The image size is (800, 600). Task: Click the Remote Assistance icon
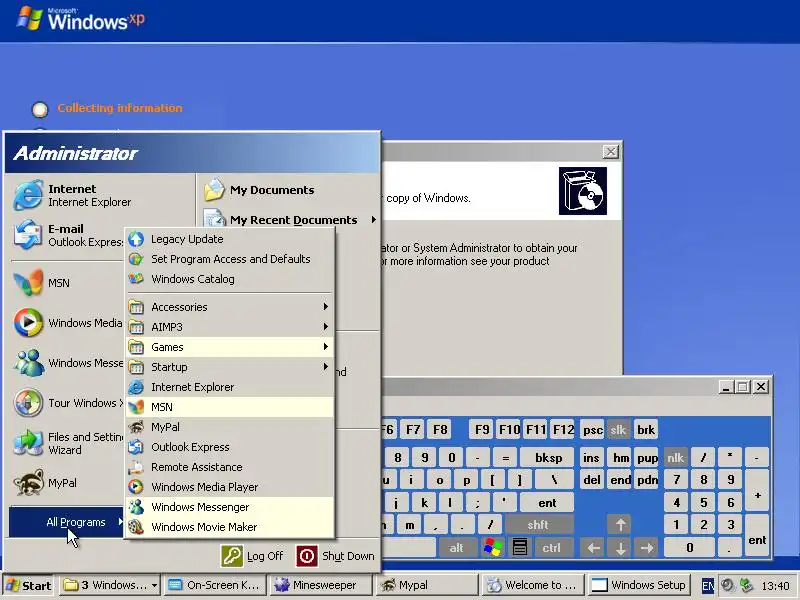point(136,467)
